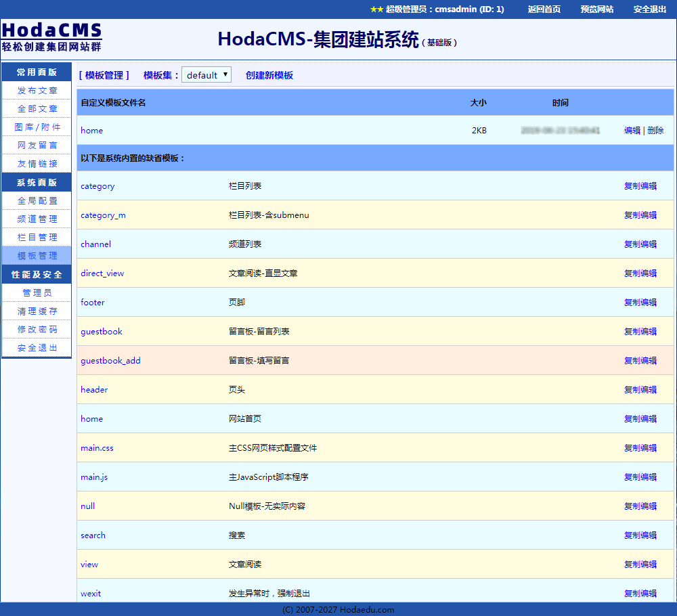Viewport: 677px width, 616px height.
Task: Click the channel template name
Action: (96, 244)
